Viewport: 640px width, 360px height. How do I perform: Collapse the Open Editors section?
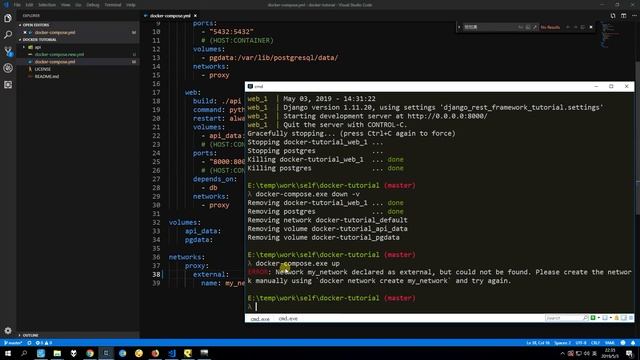coord(78,25)
